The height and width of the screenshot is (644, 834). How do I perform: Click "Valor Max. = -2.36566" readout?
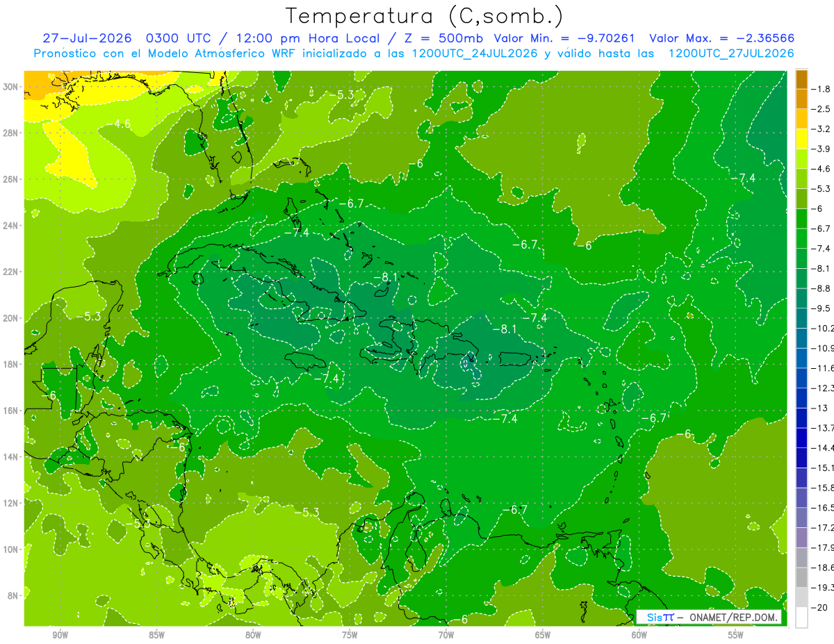(721, 38)
